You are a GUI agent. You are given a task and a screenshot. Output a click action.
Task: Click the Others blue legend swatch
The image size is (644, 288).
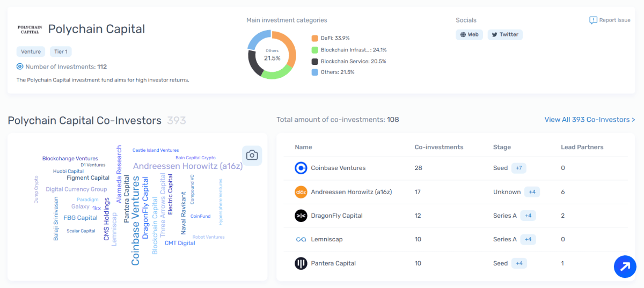(315, 72)
